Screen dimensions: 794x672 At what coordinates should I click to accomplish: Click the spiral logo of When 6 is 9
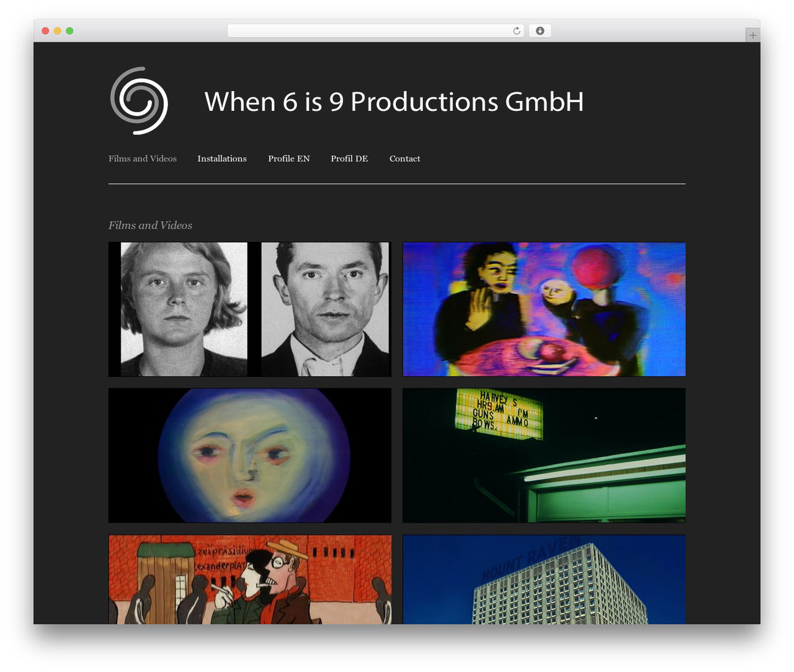(139, 101)
